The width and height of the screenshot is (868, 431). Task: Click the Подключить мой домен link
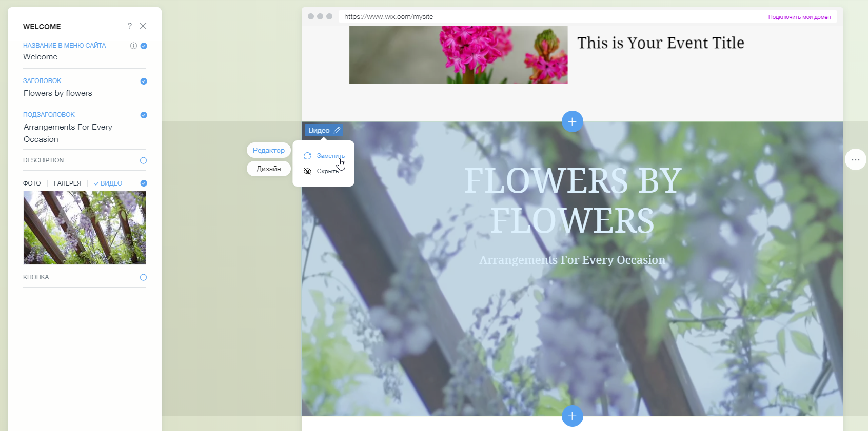coord(799,17)
